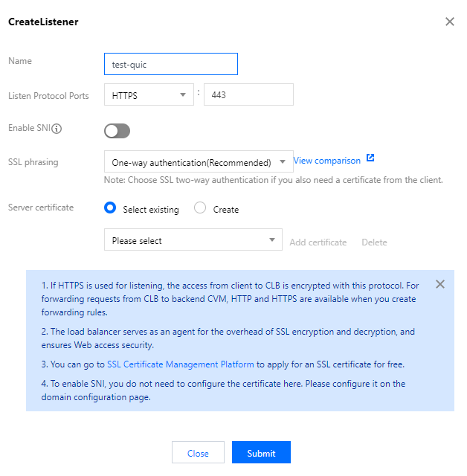This screenshot has height=476, width=467.
Task: Click the external link icon beside View comparison
Action: coord(370,159)
